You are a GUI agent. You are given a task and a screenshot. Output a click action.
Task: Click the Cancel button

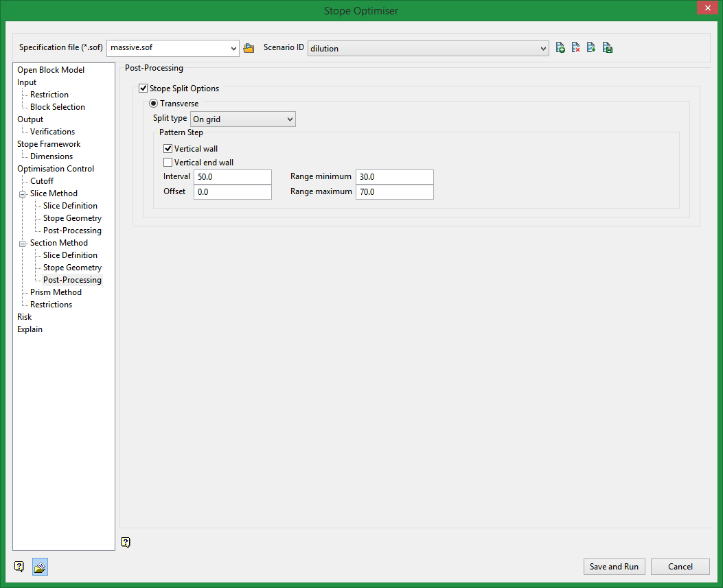[x=680, y=567]
